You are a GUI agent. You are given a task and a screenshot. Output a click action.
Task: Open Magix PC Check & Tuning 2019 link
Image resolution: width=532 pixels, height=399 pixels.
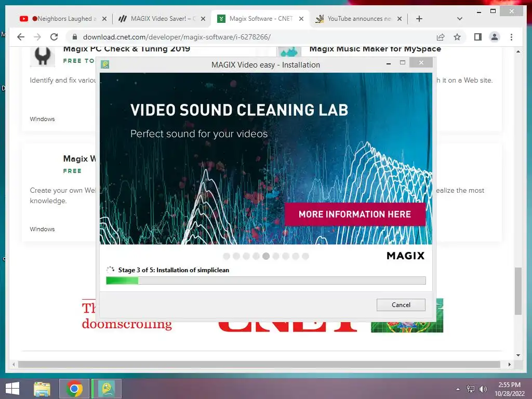tap(127, 49)
